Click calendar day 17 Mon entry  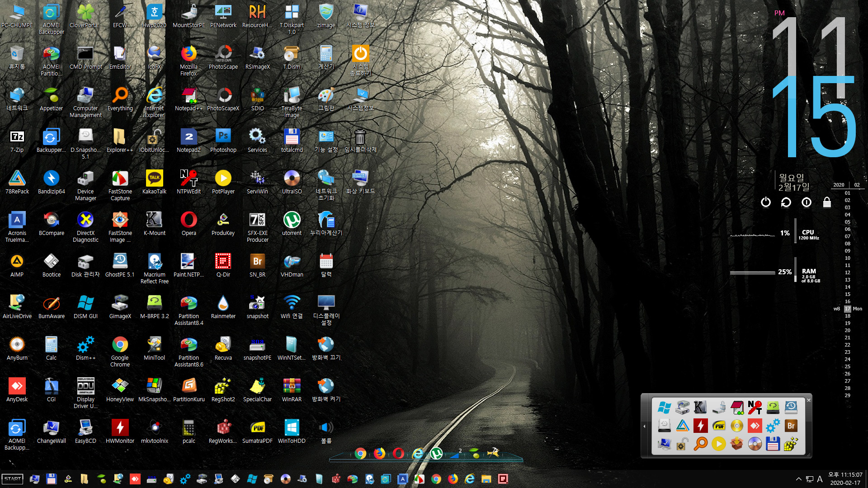[x=849, y=309]
